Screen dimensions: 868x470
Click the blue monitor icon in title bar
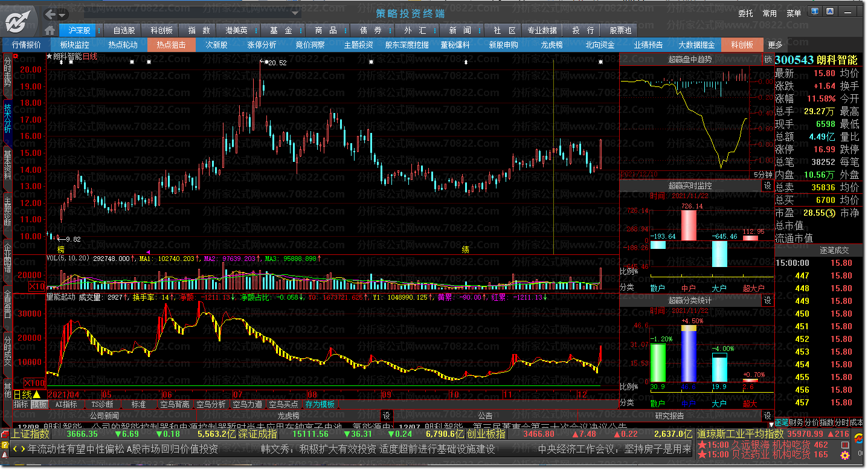[x=815, y=12]
